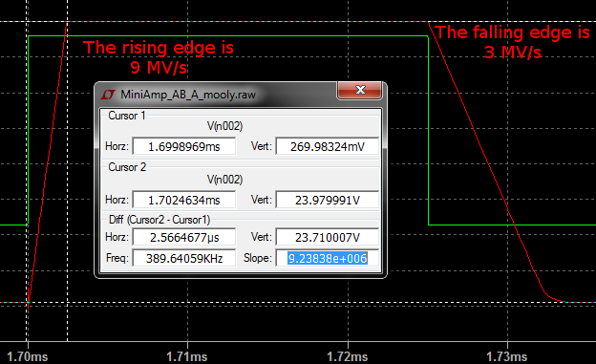Viewport: 596px width, 364px height.
Task: Select Cursor 1 Vert field 269.98324mV
Action: click(x=328, y=146)
